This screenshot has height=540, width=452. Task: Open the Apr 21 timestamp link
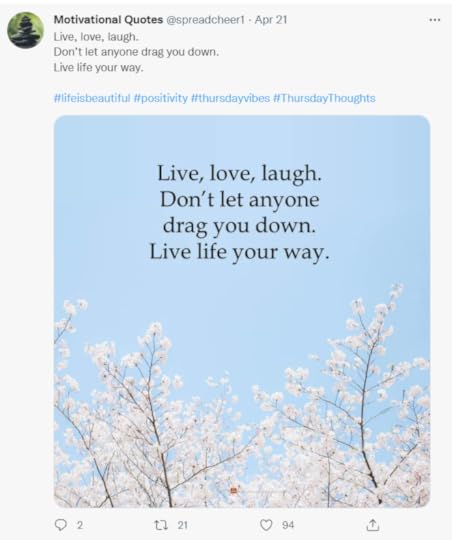point(271,20)
